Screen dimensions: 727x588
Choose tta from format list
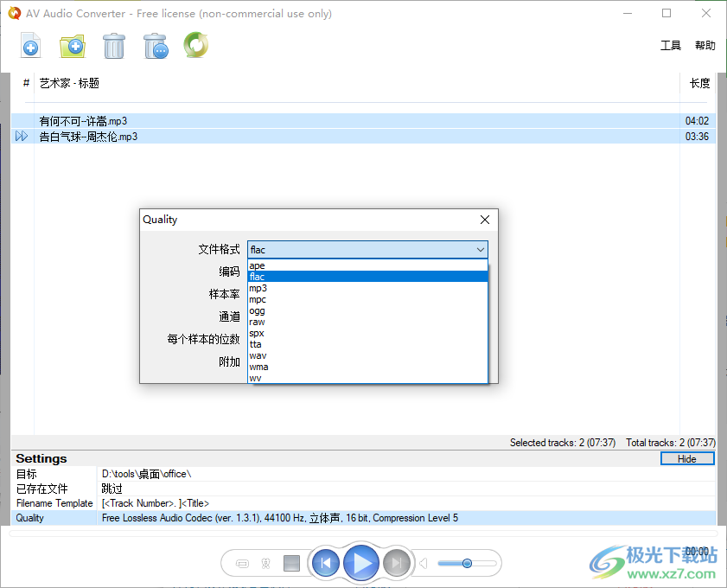tap(367, 344)
